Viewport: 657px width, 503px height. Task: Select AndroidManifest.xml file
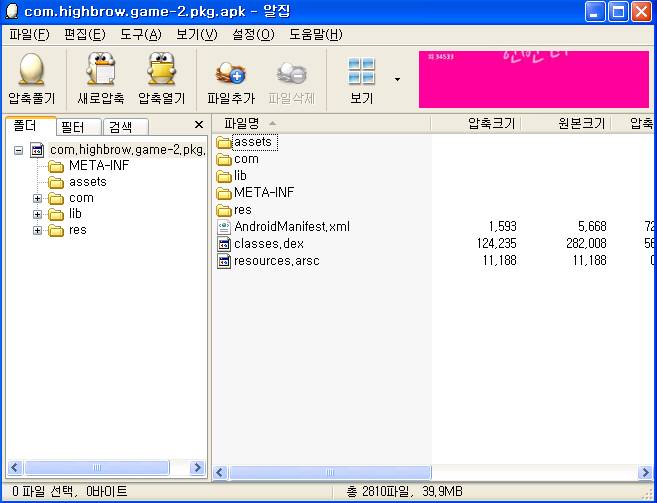coord(292,227)
